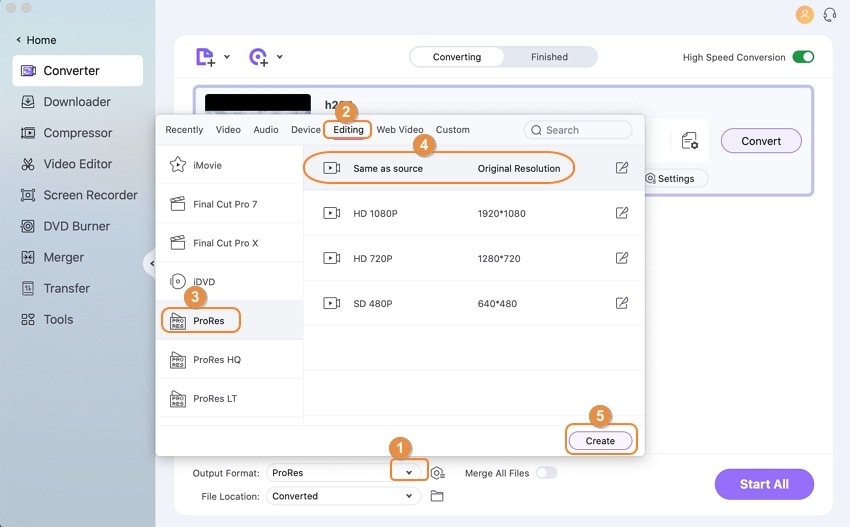Click the format Search field
850x527 pixels.
pos(578,130)
